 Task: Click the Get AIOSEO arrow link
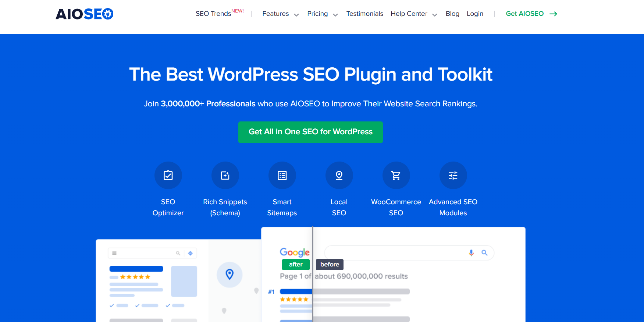[531, 14]
